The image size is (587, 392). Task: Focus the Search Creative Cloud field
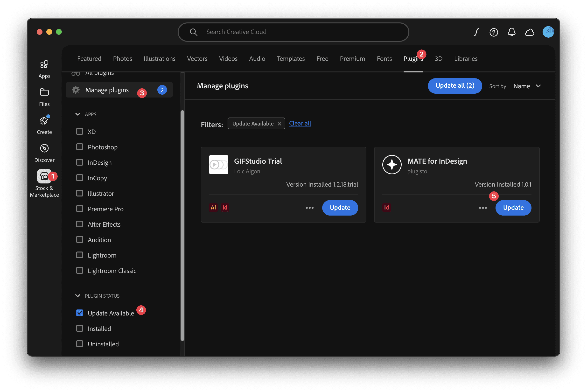pyautogui.click(x=293, y=32)
